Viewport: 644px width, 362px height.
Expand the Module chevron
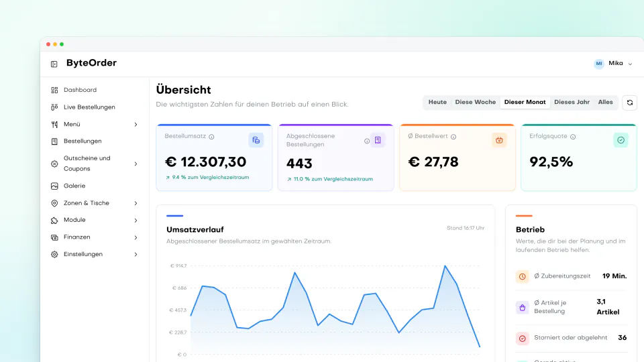pyautogui.click(x=136, y=221)
